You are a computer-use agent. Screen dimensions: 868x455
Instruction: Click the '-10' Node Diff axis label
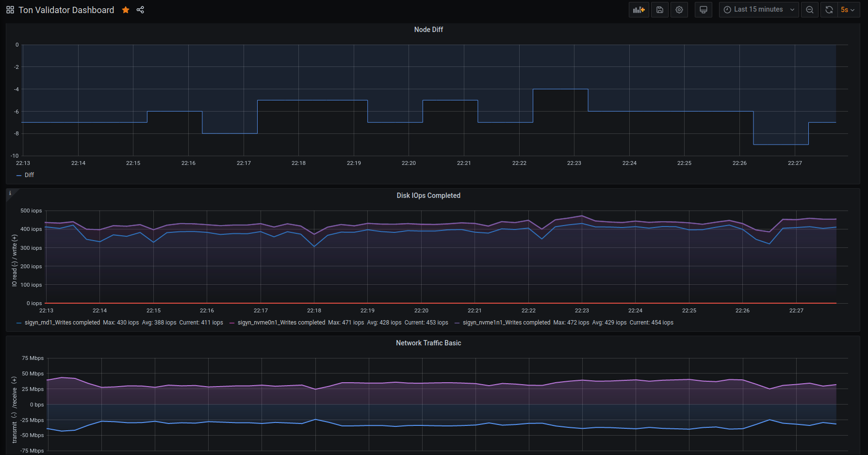point(15,156)
